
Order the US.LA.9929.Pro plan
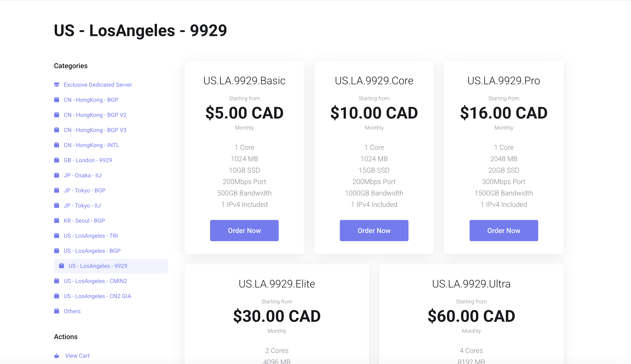tap(504, 231)
